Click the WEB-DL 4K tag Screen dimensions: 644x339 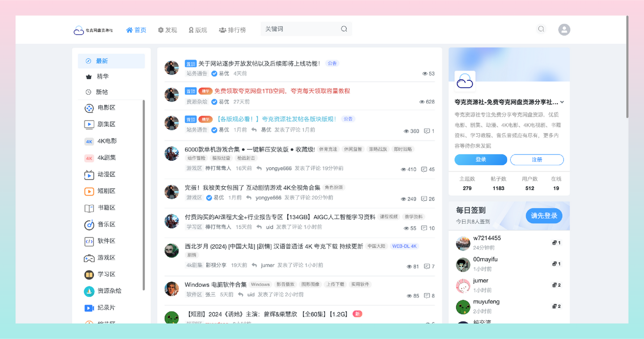point(404,246)
